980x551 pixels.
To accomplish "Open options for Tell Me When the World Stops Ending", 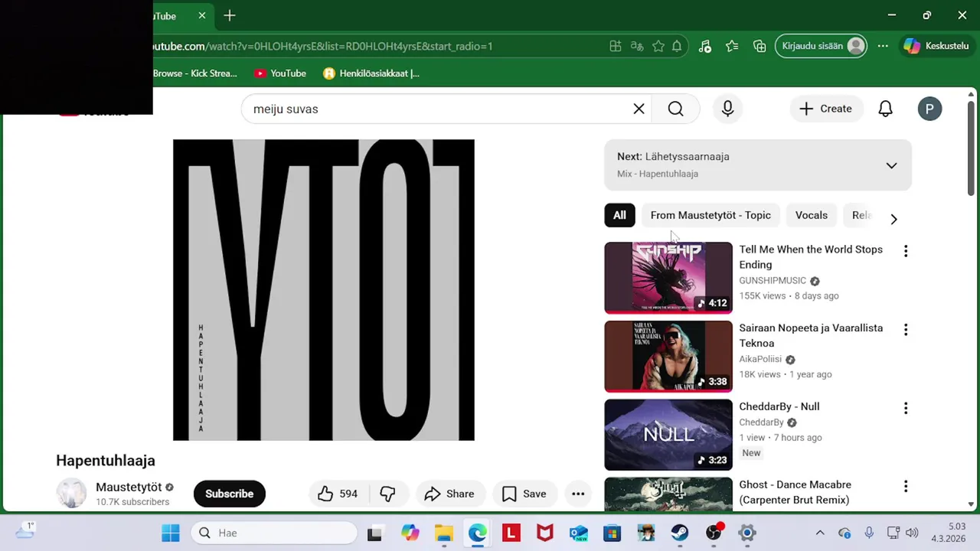I will 906,251.
